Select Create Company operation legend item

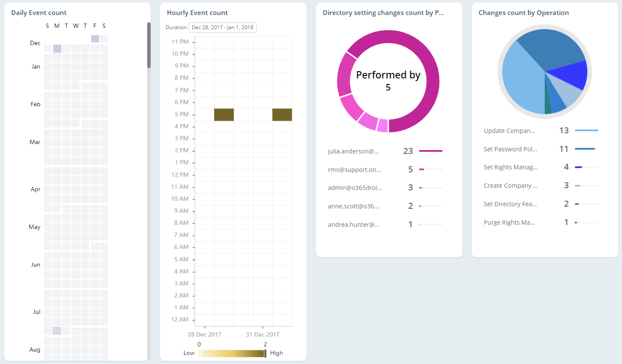tap(510, 186)
